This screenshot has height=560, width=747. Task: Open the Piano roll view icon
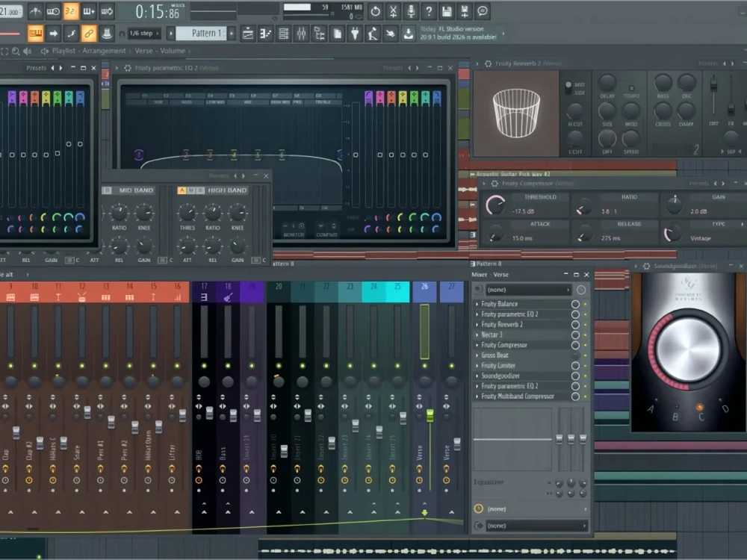(x=265, y=34)
